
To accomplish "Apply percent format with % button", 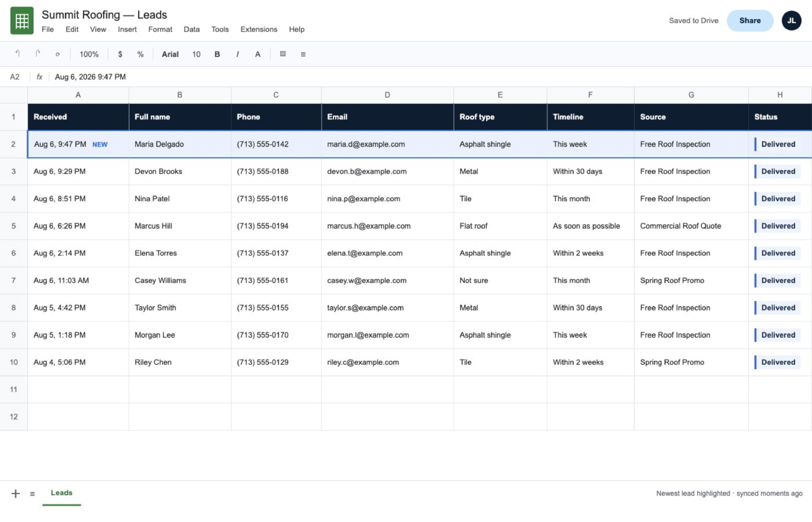I will (x=140, y=54).
